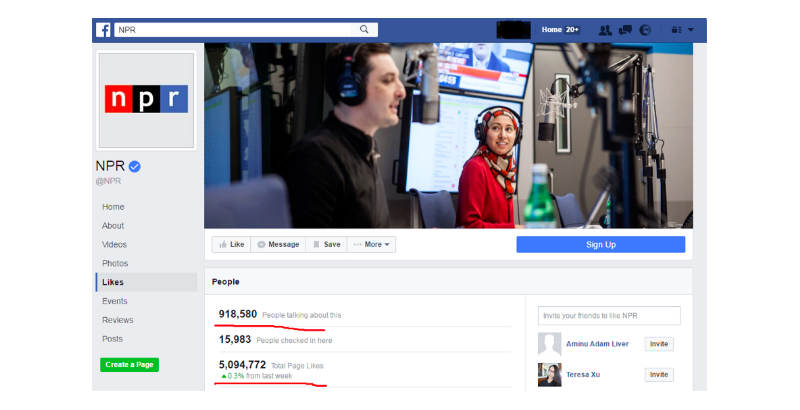Click Aminu Adam Liver's avatar
The width and height of the screenshot is (800, 410).
[x=549, y=344]
